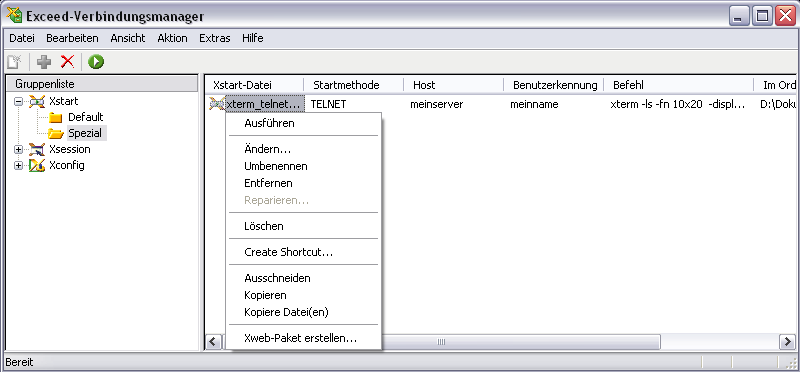This screenshot has height=372, width=800.
Task: Click the Xsession tree node icon
Action: click(37, 149)
